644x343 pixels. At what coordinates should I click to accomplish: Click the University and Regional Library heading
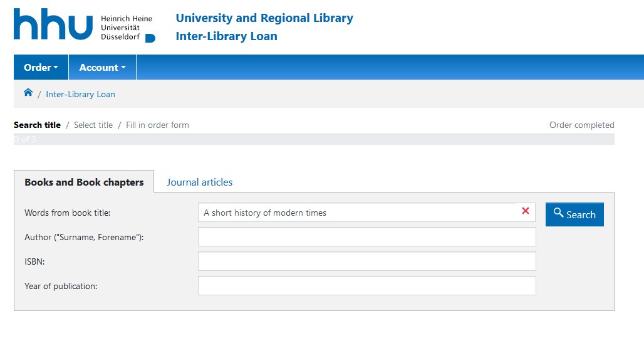(x=264, y=18)
